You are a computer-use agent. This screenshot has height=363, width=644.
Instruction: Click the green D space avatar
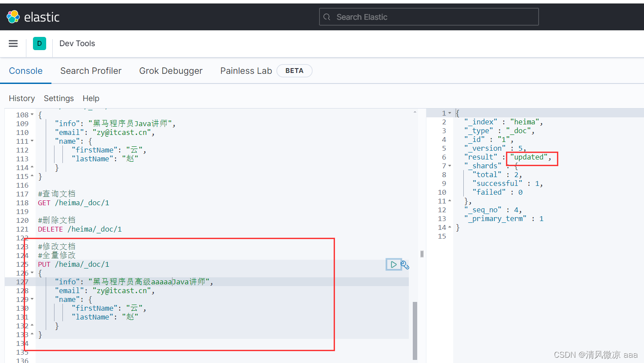[x=40, y=44]
